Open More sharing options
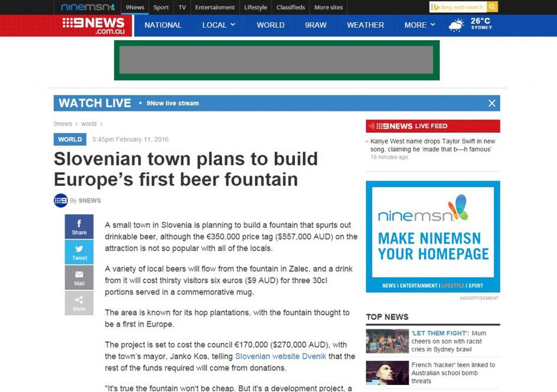 tap(79, 303)
